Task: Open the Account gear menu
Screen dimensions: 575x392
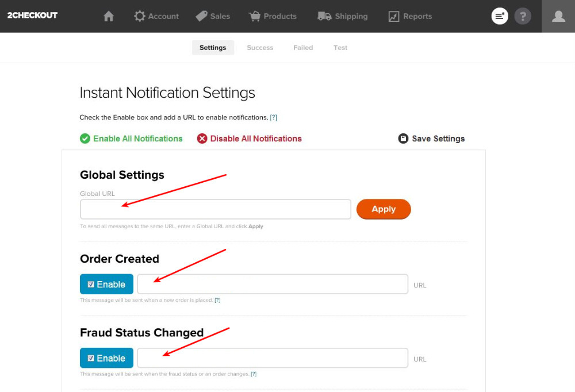Action: (156, 16)
